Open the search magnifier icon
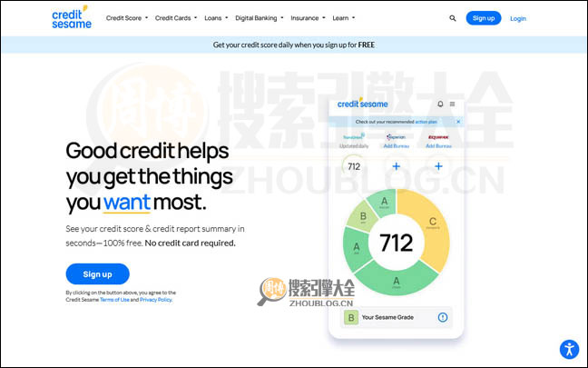Viewport: 588px width, 368px height. (453, 18)
